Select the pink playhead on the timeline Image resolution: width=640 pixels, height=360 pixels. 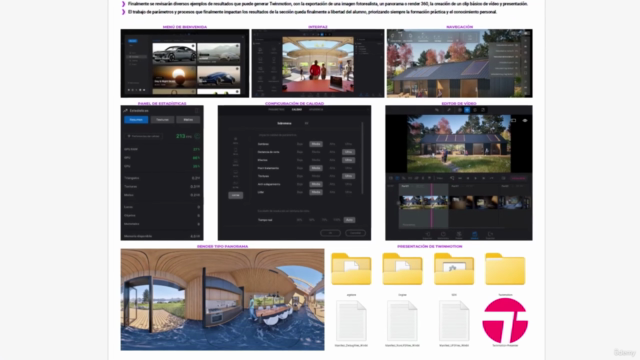(x=431, y=205)
